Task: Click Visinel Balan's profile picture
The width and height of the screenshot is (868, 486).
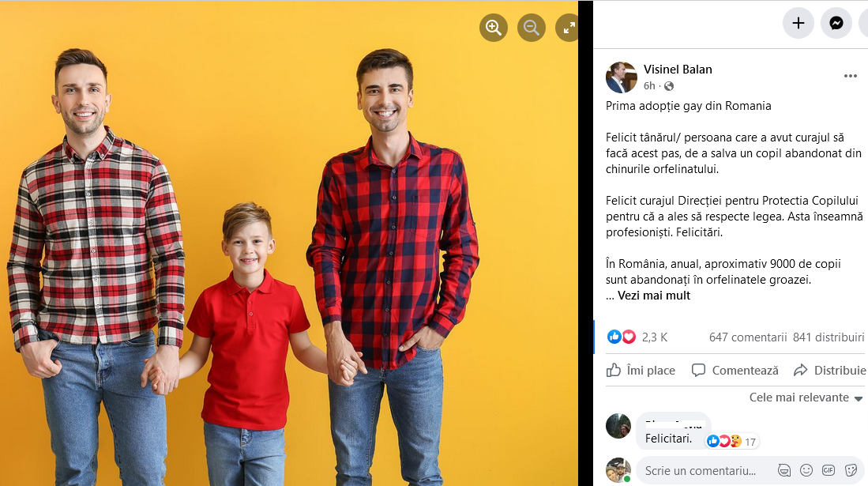Action: click(x=621, y=77)
